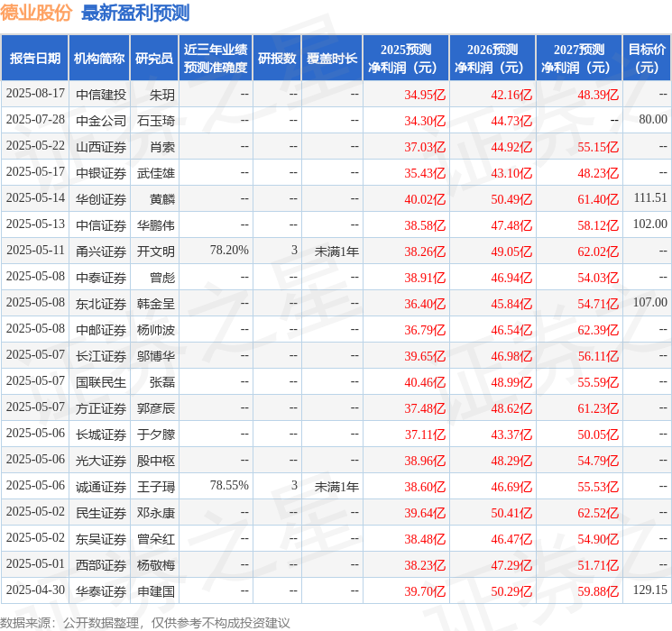Image resolution: width=672 pixels, height=631 pixels.
Task: Select the 覆盖时长 column header
Action: [x=332, y=59]
